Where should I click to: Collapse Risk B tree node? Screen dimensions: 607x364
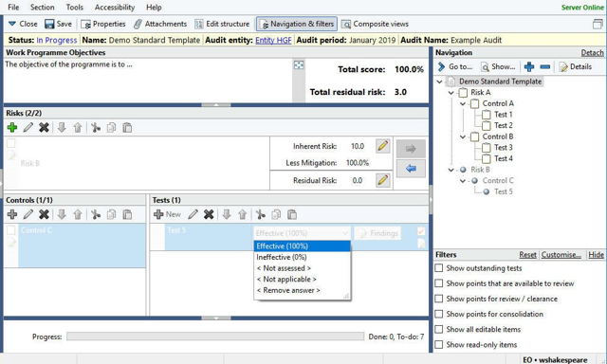[451, 170]
